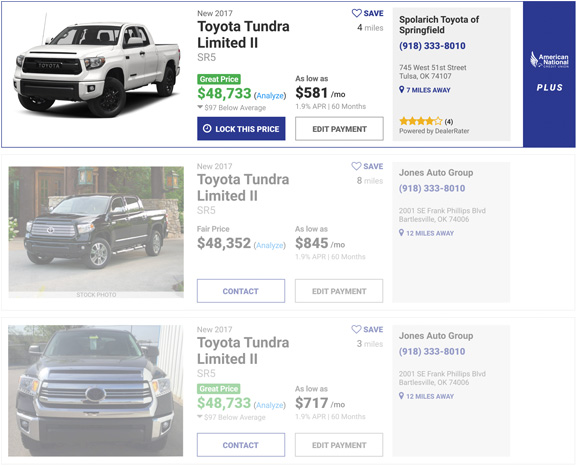Image resolution: width=577 pixels, height=466 pixels.
Task: Open Analyze link beside the $48,352 price
Action: pos(270,246)
